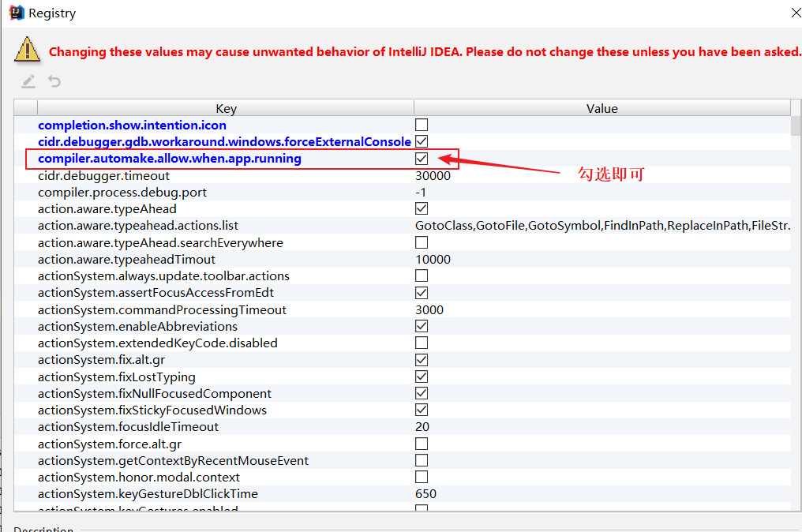Uncheck actionSystem.assertFocusAccessFromEdt checkbox
This screenshot has width=802, height=532.
[422, 293]
